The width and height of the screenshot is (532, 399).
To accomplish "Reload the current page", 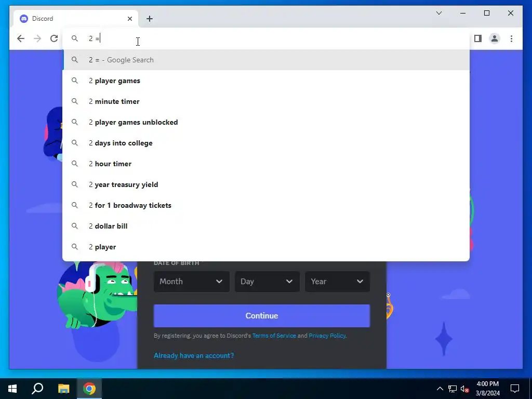I will (x=54, y=38).
